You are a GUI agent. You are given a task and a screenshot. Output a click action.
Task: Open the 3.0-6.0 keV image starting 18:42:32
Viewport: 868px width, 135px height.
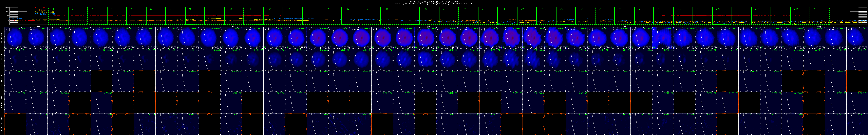tap(490, 38)
